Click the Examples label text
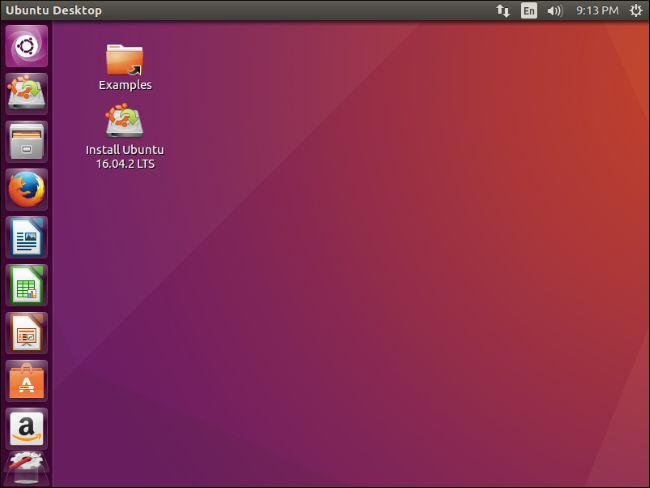This screenshot has height=488, width=650. (x=125, y=85)
